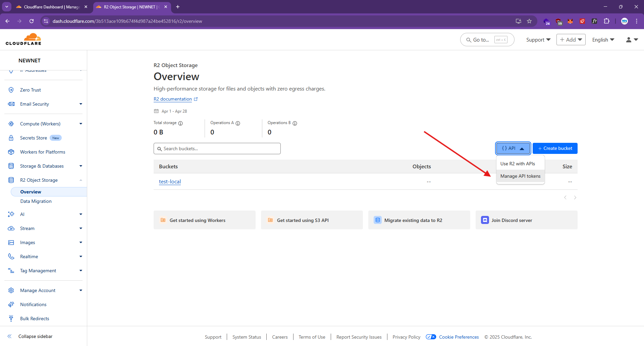Open the Add dropdown button
Screen dimensions: 644x346
(571, 40)
